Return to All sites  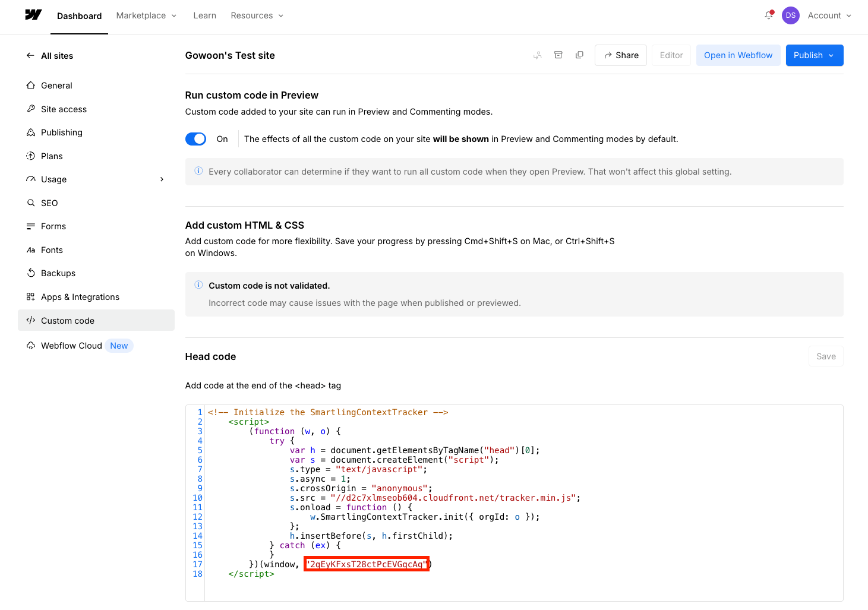tap(57, 56)
